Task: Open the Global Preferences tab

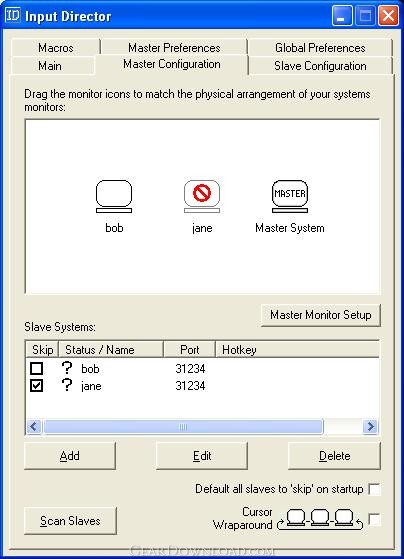Action: pos(320,47)
